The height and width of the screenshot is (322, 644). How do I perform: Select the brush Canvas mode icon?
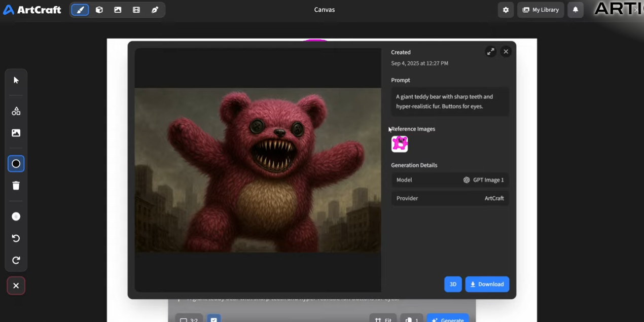point(80,10)
